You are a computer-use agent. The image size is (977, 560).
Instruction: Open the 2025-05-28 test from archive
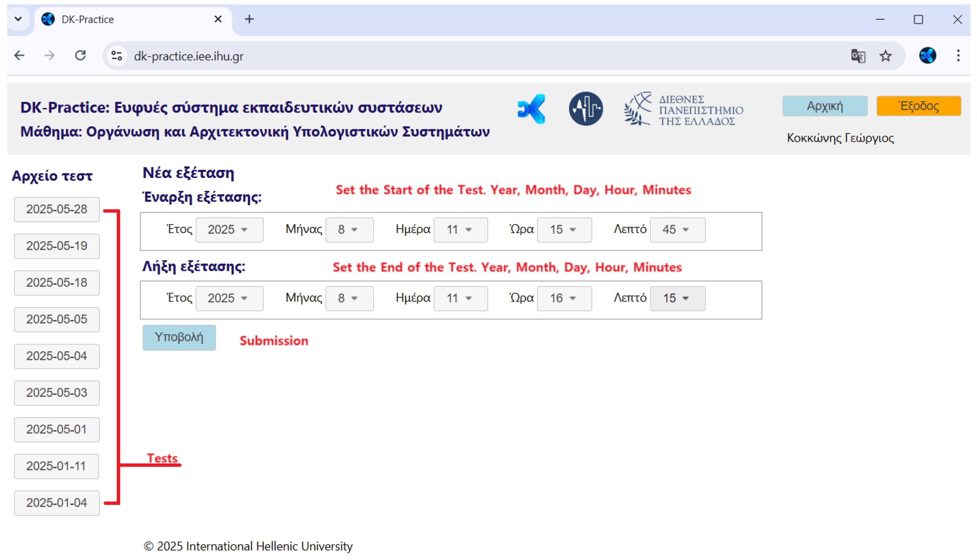[x=56, y=209]
